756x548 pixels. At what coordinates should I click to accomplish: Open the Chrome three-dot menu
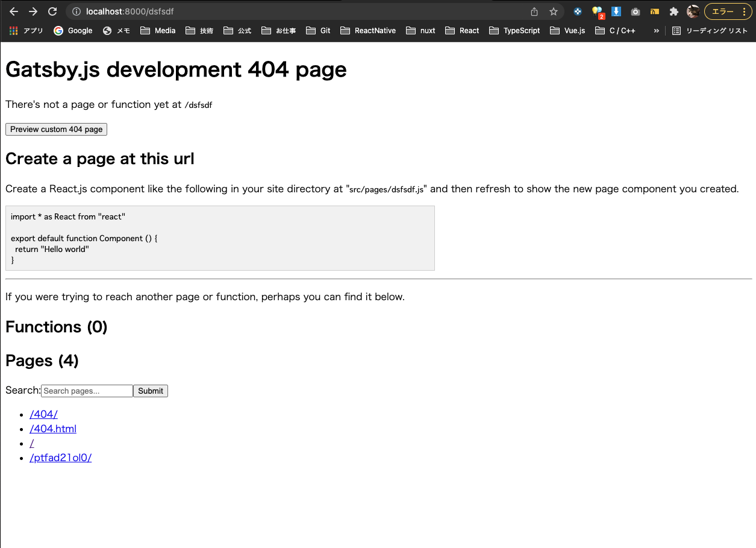click(x=745, y=11)
